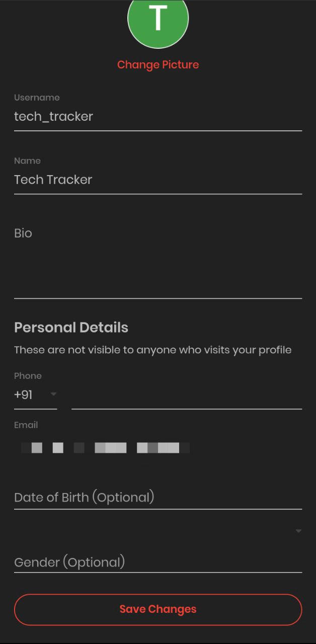316x644 pixels.
Task: Focus the Username field containing tech_tracker
Action: 158,117
